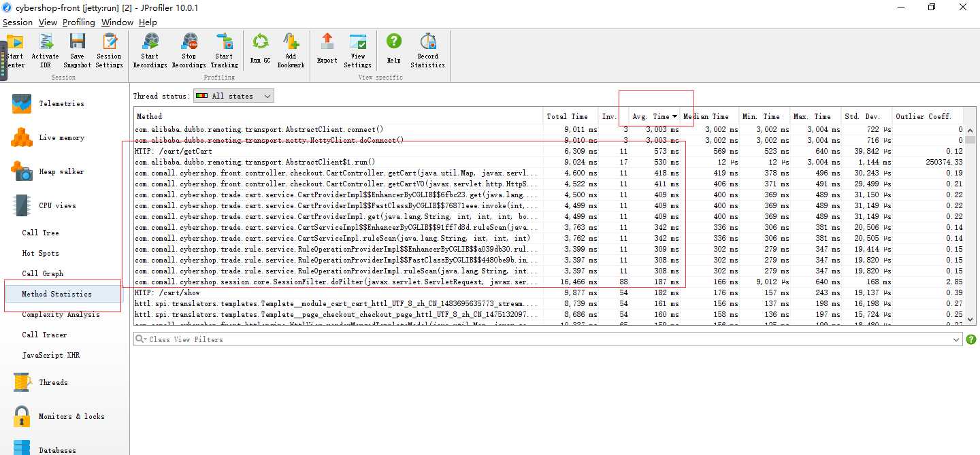980x455 pixels.
Task: Select the Call Tree view
Action: [40, 233]
